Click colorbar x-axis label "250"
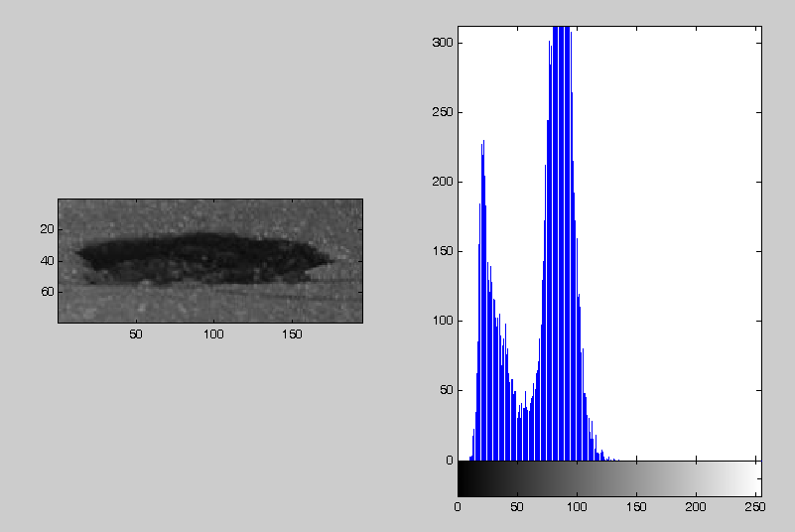This screenshot has width=795, height=532. pyautogui.click(x=755, y=506)
